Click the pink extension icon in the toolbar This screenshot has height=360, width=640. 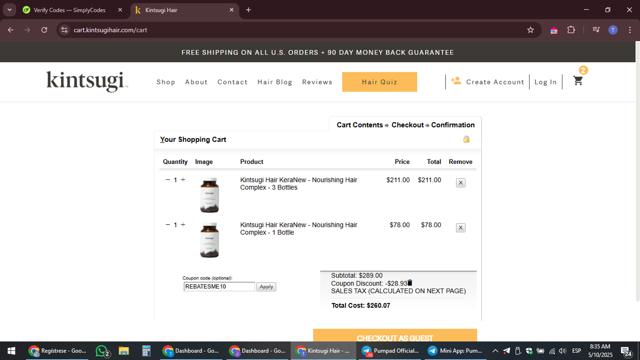point(554,30)
